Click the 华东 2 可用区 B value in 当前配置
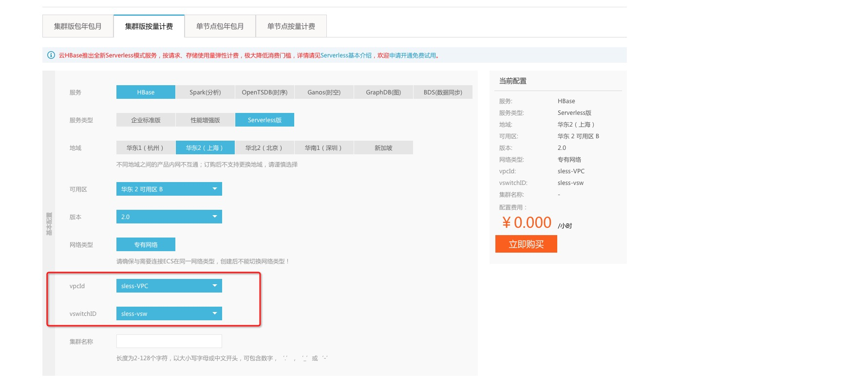This screenshot has height=386, width=868. 578,136
